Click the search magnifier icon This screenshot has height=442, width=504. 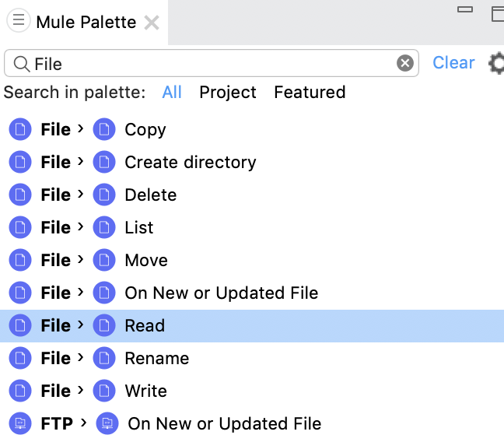(x=22, y=64)
